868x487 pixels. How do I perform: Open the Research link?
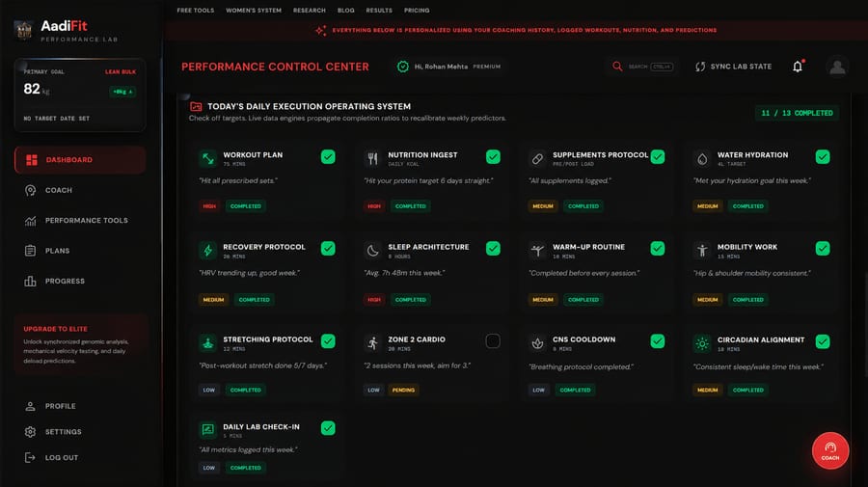(x=310, y=11)
